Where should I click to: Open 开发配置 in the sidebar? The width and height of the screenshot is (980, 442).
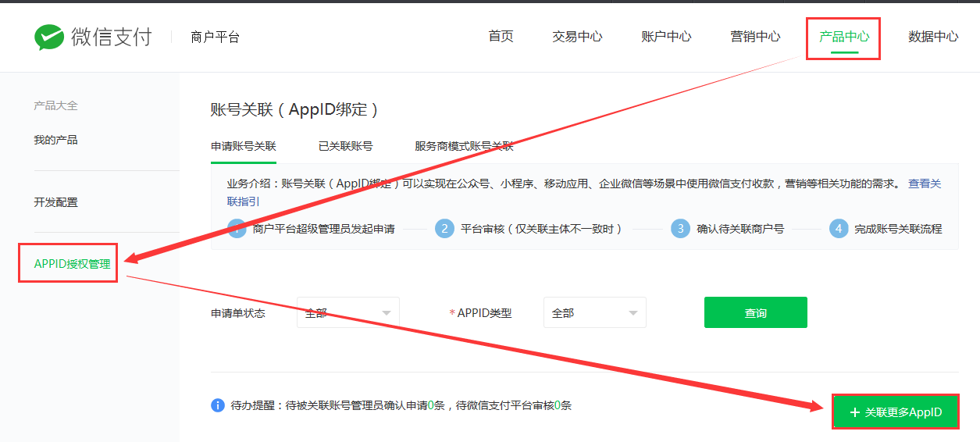click(x=56, y=202)
